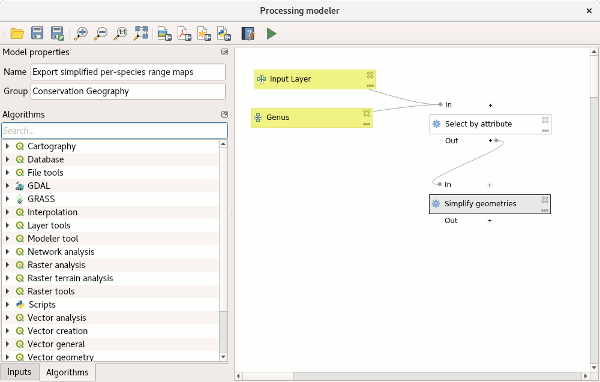
Task: Select Raster terrain analysis group
Action: coord(70,278)
